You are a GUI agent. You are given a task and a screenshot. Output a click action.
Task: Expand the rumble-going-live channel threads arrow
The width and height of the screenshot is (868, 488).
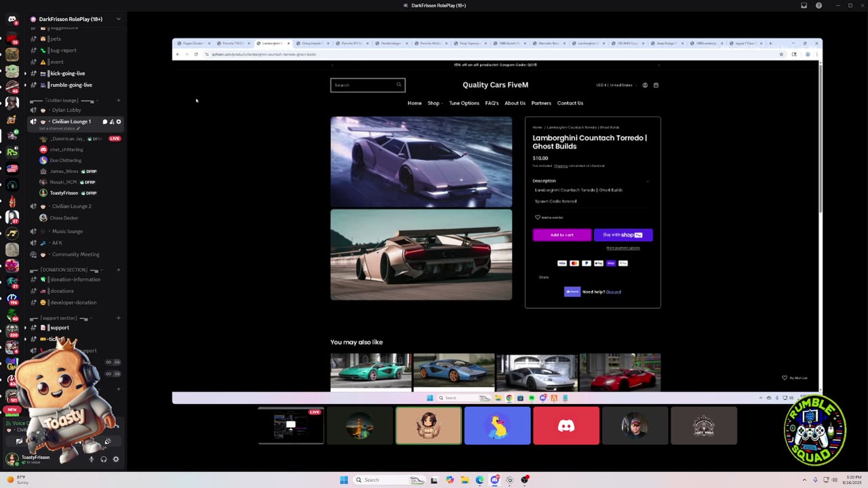[25, 85]
